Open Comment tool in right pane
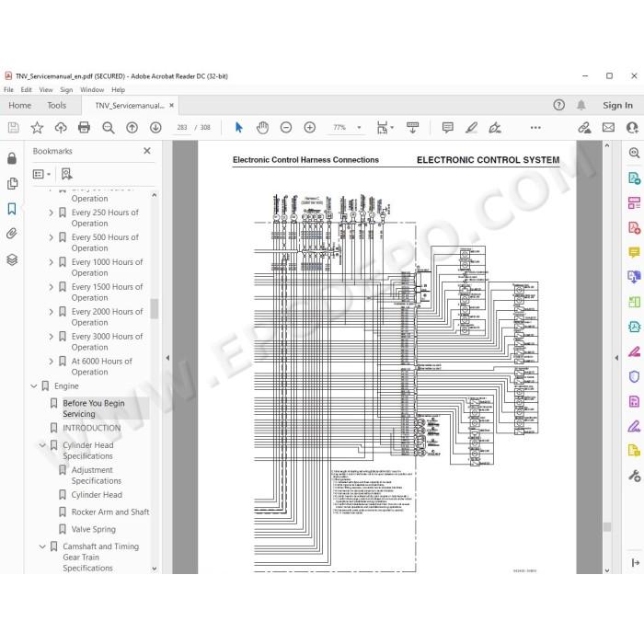644x644 pixels. 634,252
